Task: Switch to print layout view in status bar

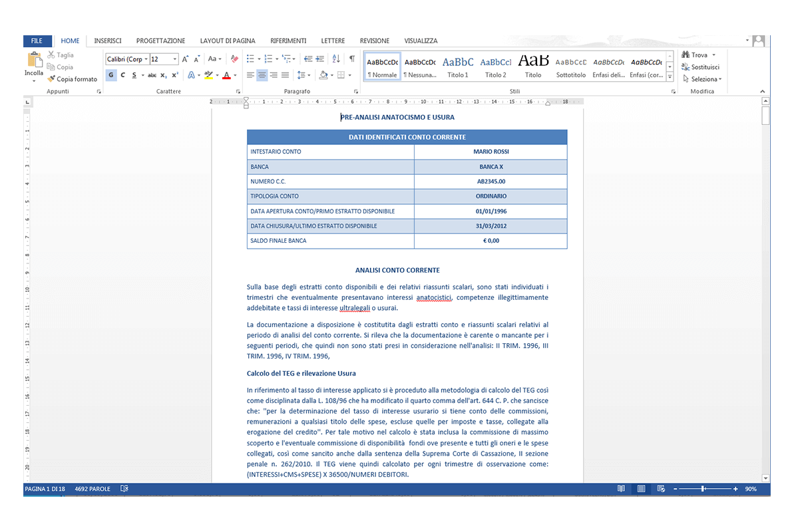Action: tap(641, 489)
